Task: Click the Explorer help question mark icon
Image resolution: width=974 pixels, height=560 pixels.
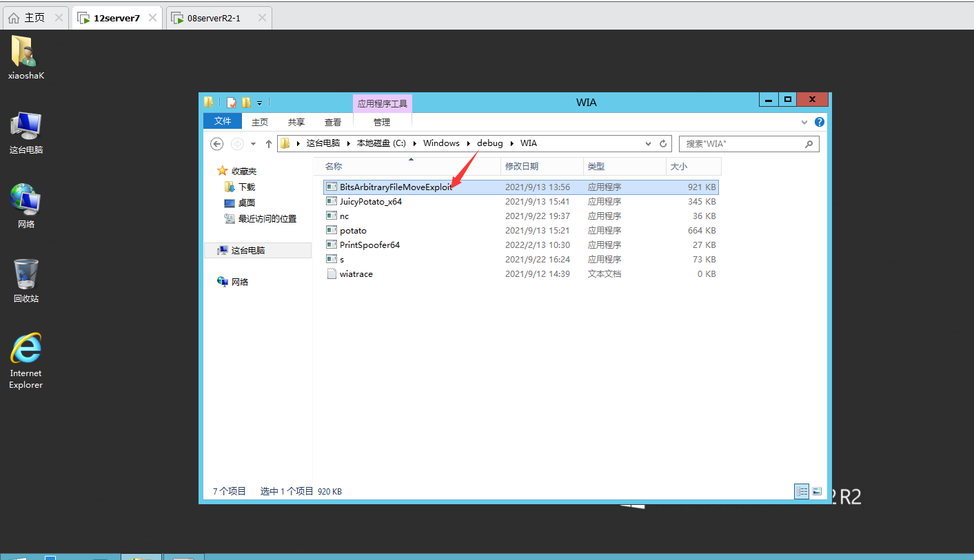Action: pos(820,122)
